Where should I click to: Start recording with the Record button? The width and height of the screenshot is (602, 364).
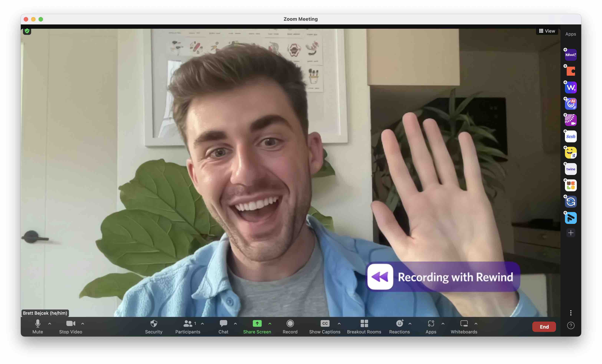(290, 326)
